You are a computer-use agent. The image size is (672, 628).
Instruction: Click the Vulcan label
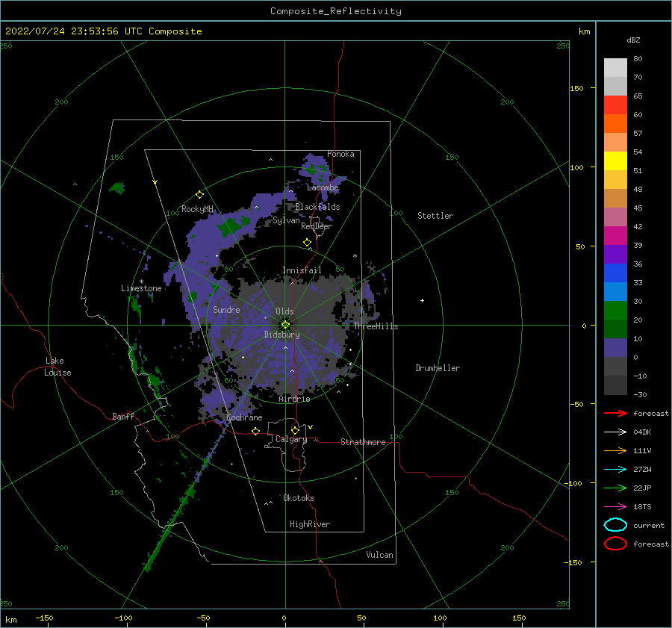(380, 555)
